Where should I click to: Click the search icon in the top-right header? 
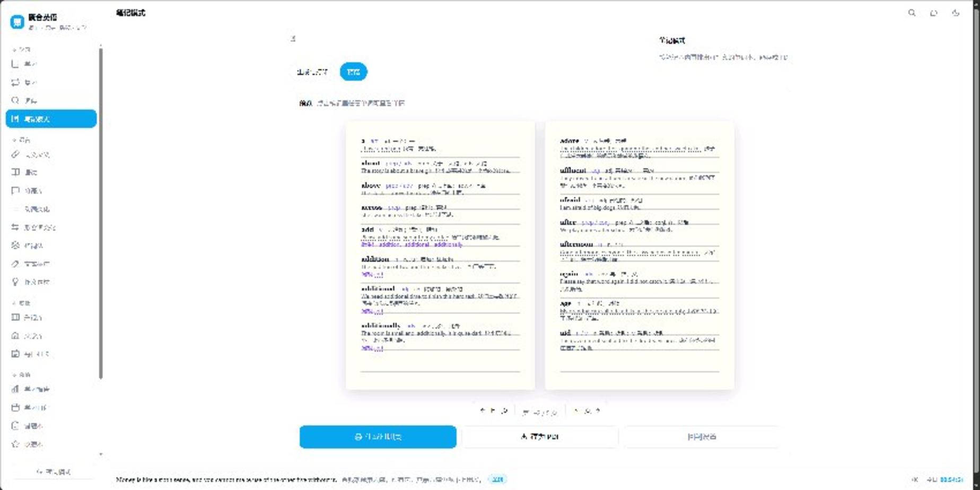[912, 13]
